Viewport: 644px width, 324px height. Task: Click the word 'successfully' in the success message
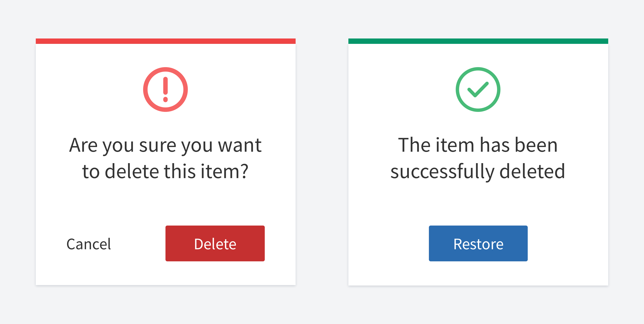[443, 172]
